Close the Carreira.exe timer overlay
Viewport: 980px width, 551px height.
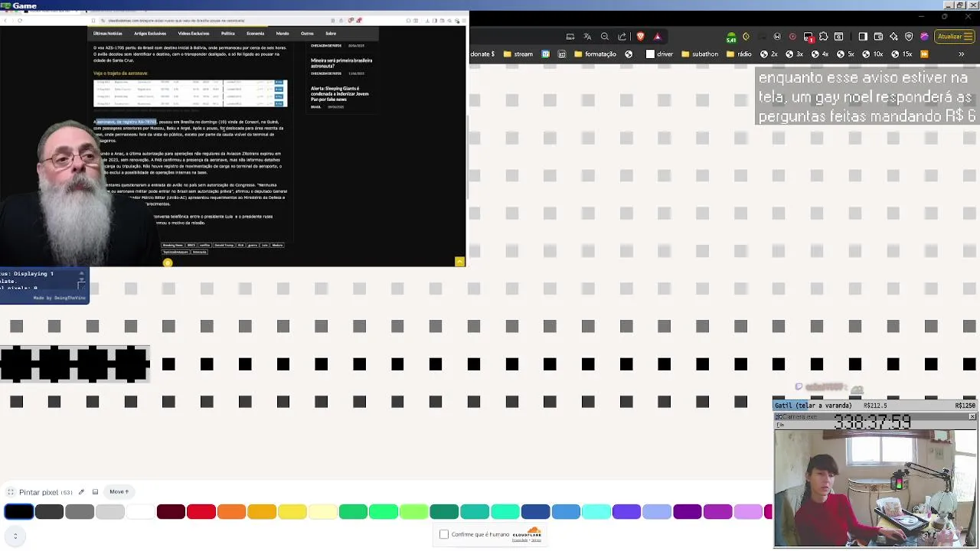(972, 417)
